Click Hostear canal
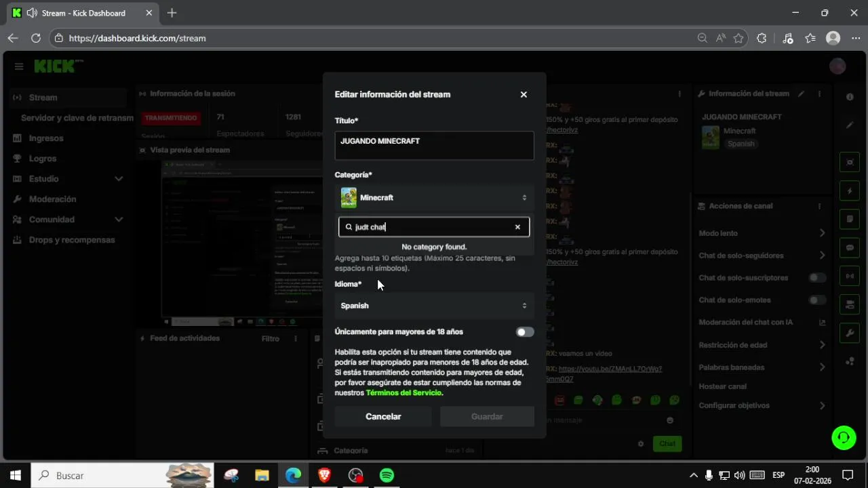 coord(723,386)
